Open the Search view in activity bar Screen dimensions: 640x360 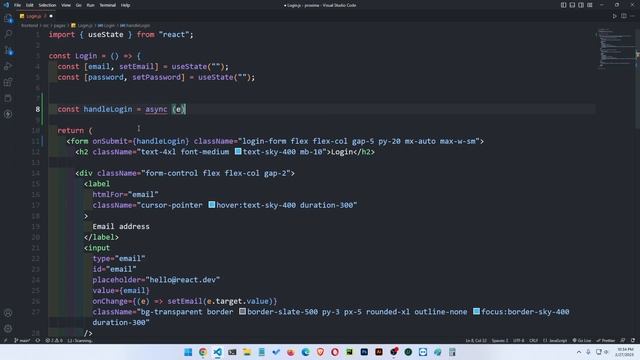(8, 34)
